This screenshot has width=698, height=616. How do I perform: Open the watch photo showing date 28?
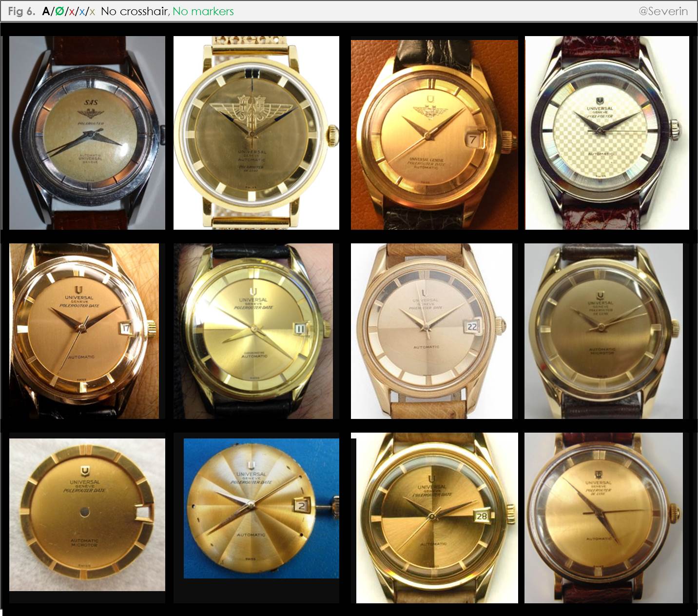(x=437, y=518)
